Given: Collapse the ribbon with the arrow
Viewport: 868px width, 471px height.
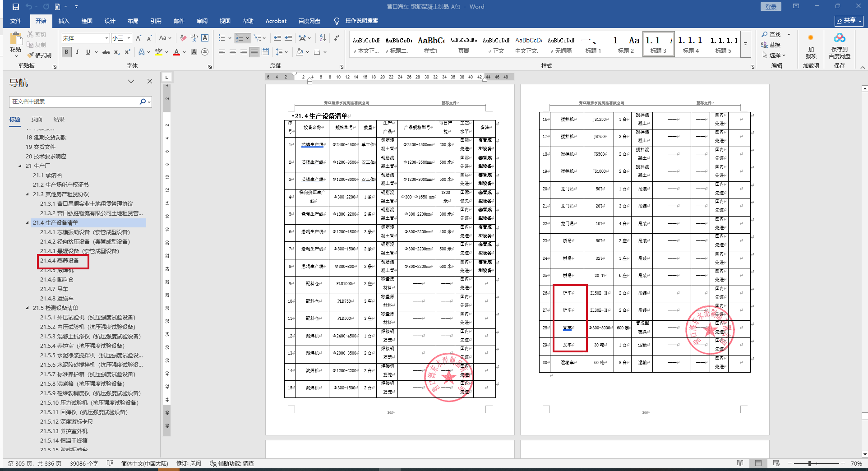Looking at the screenshot, I should pos(863,67).
